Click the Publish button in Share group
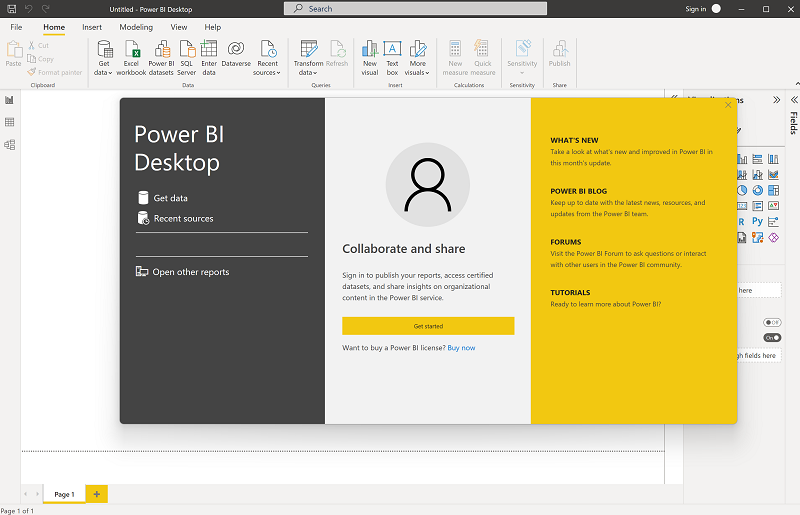The height and width of the screenshot is (515, 800). click(x=560, y=54)
